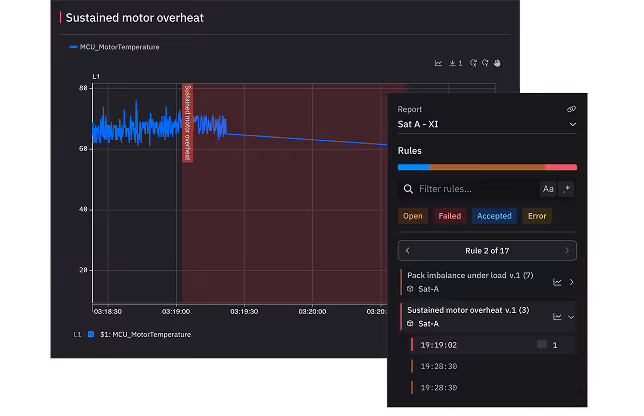Click the Sustained motor overheat panel title
Image resolution: width=644 pixels, height=416 pixels.
point(135,18)
